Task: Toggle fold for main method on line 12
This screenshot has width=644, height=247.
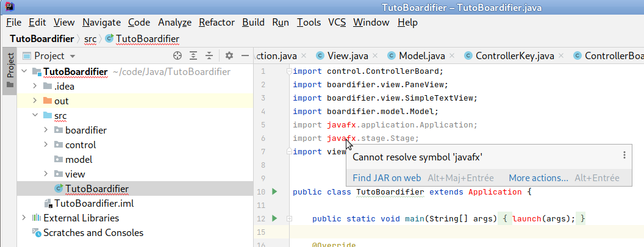Action: [x=290, y=218]
